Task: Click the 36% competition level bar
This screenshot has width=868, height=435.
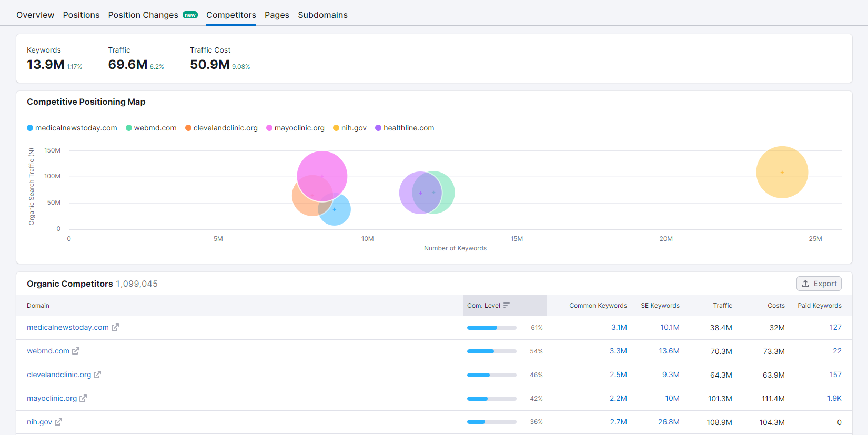Action: [x=492, y=422]
